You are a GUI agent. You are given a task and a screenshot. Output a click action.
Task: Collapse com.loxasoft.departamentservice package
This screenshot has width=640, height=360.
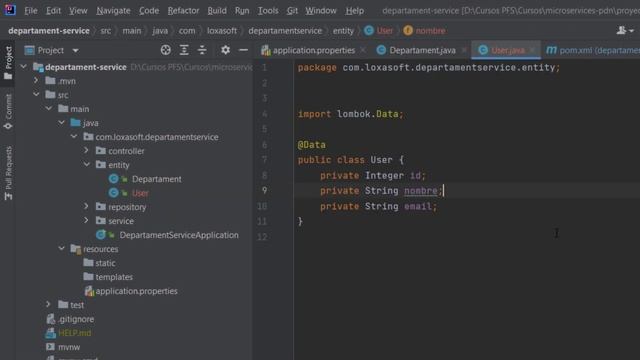click(x=74, y=136)
